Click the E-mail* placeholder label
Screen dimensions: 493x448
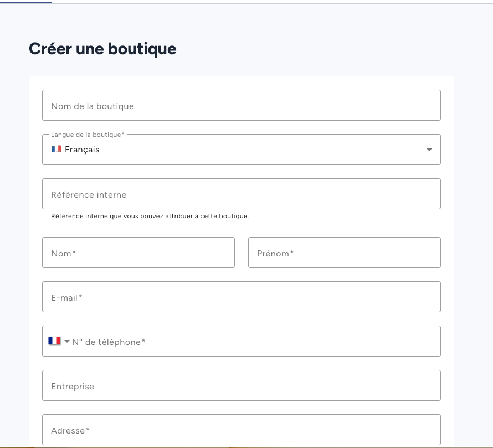tap(66, 297)
